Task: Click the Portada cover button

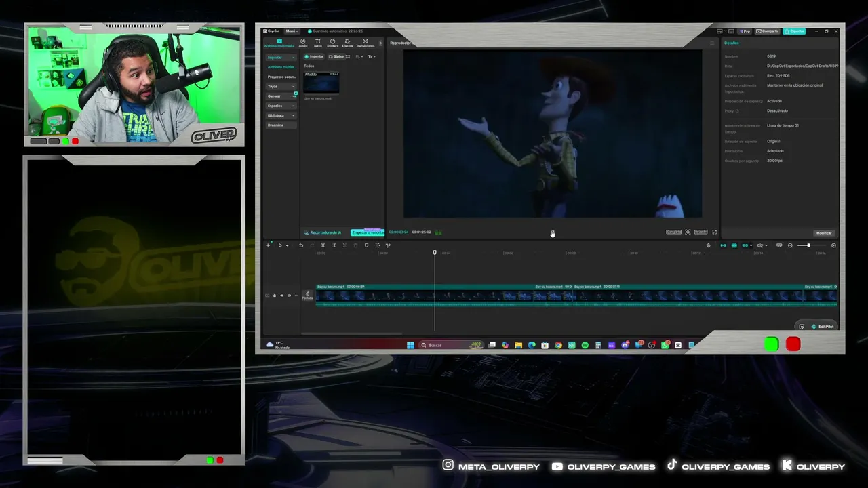Action: (307, 296)
